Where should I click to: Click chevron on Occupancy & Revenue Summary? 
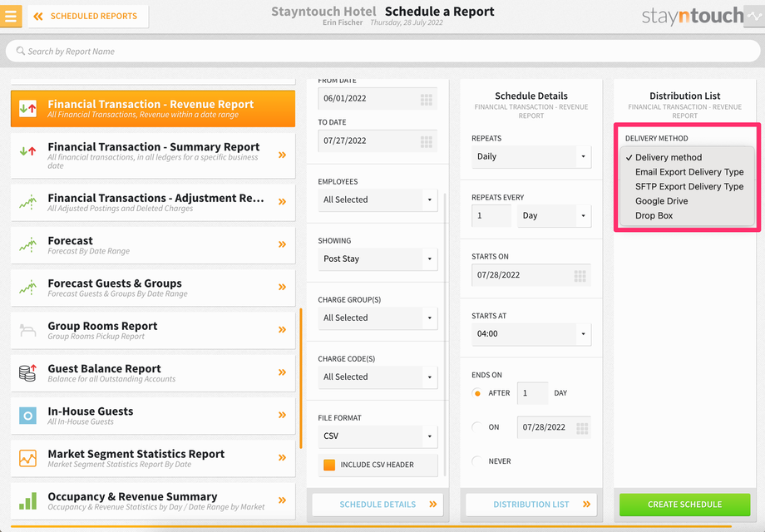tap(282, 500)
